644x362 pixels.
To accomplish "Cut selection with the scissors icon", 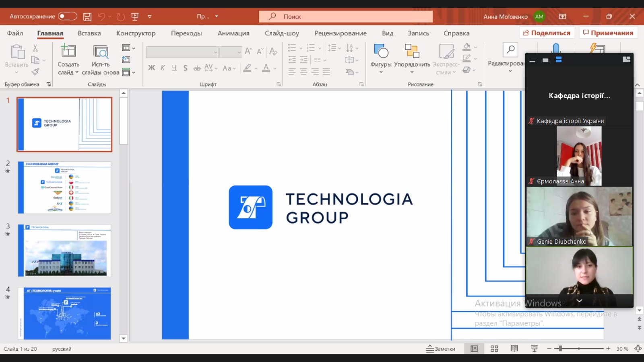I will coord(35,48).
